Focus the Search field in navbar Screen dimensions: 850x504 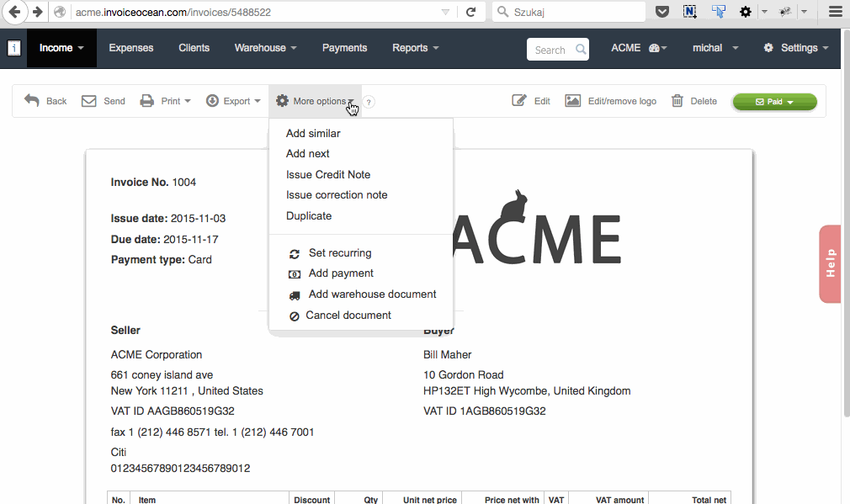click(551, 50)
